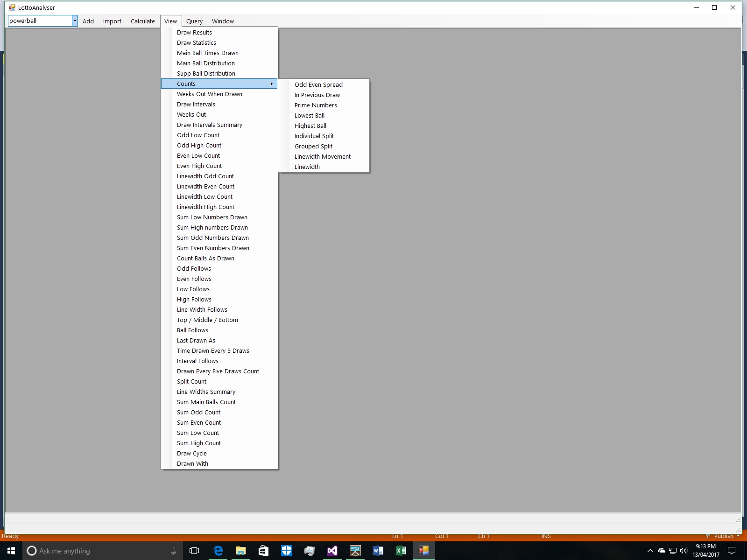
Task: Choose Odd Low Count menu item
Action: [x=219, y=135]
